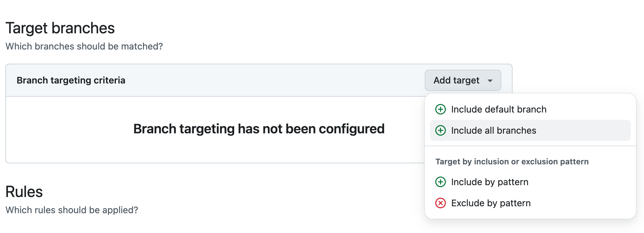Click 'Which rules should be applied?' subtitle
Viewport: 644px width, 233px height.
72,210
